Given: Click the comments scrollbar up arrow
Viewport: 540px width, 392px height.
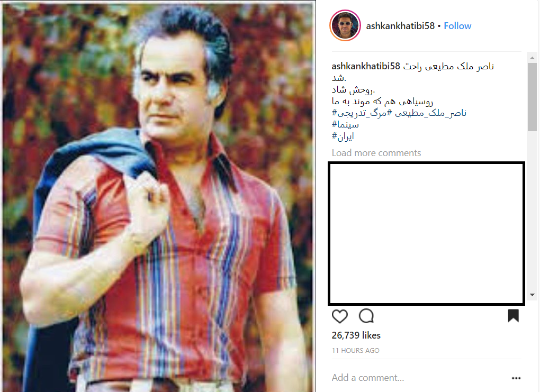Looking at the screenshot, I should pos(532,58).
